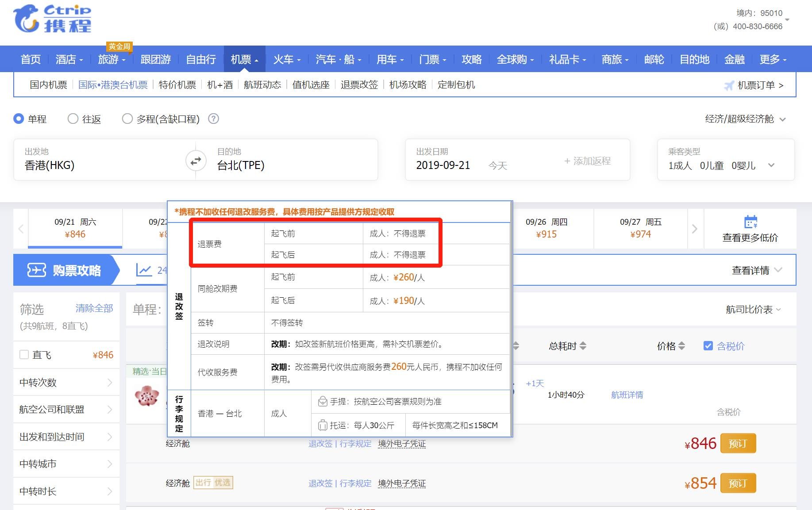Open 首页 in main navigation

(31, 59)
